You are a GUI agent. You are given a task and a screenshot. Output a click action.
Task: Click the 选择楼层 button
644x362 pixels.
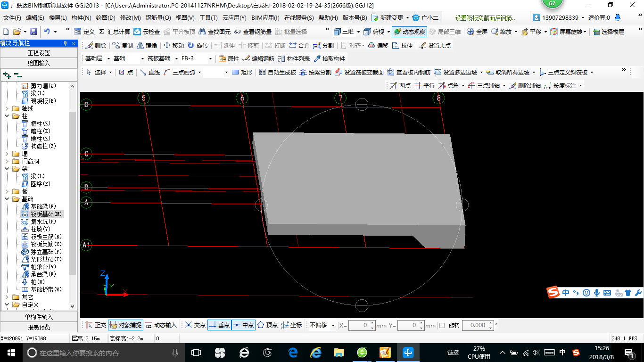tap(609, 32)
